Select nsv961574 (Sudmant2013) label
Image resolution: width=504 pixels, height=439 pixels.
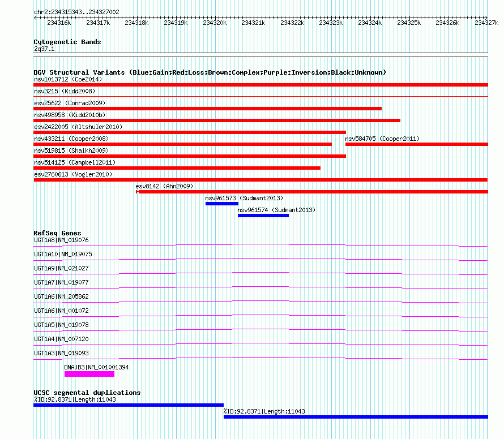276,210
